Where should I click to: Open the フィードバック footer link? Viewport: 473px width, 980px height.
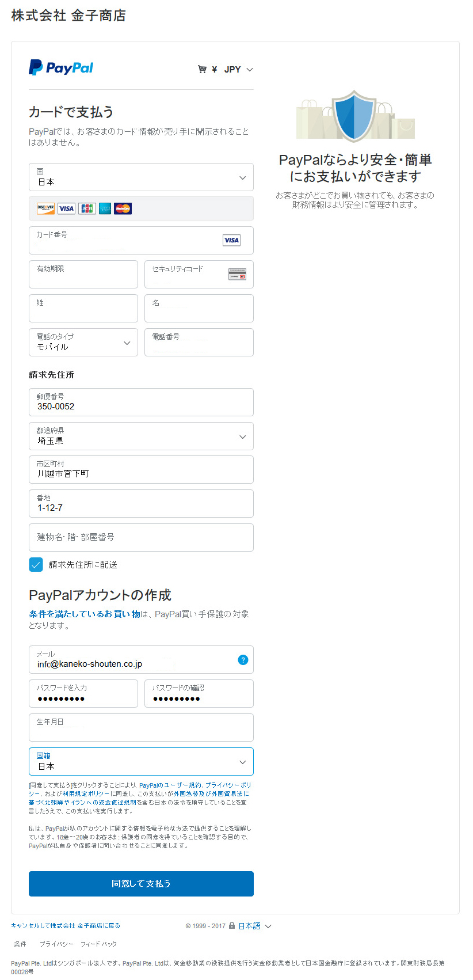[98, 944]
